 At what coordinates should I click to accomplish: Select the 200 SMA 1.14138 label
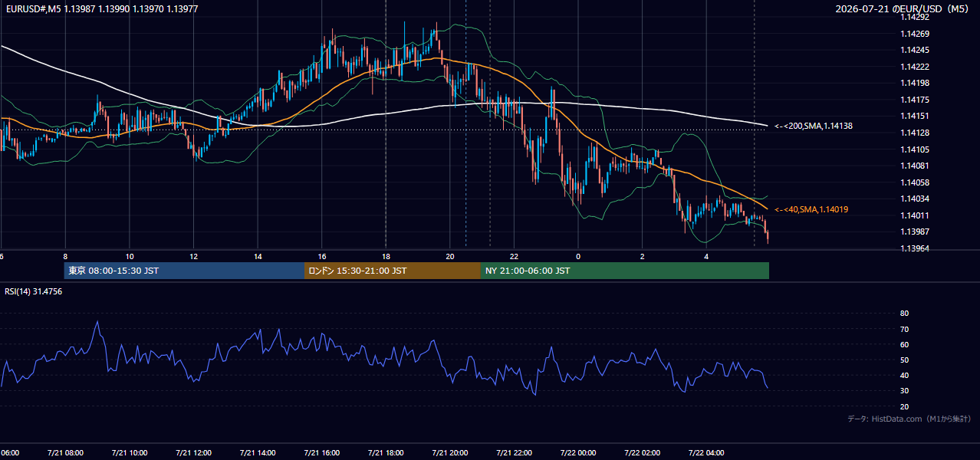814,126
